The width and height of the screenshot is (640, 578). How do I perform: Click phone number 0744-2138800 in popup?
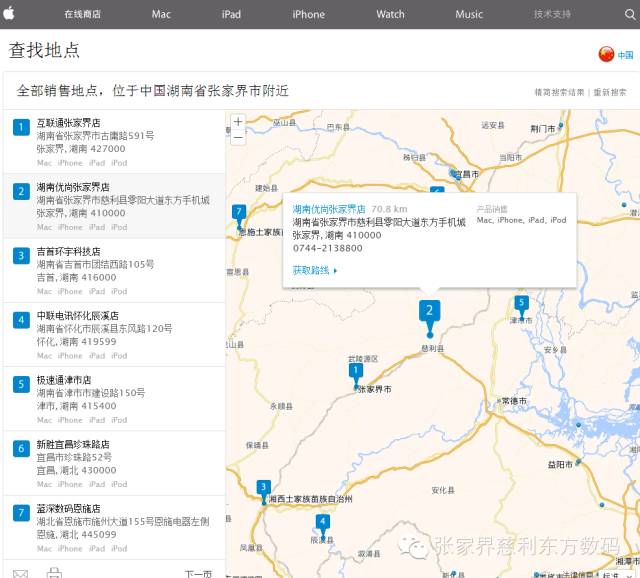click(x=327, y=248)
